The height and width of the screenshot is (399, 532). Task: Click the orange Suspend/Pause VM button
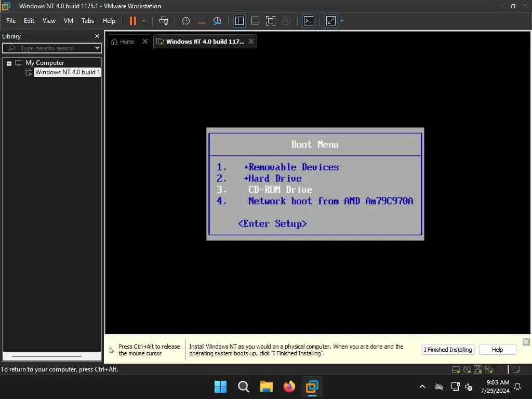[x=132, y=21]
